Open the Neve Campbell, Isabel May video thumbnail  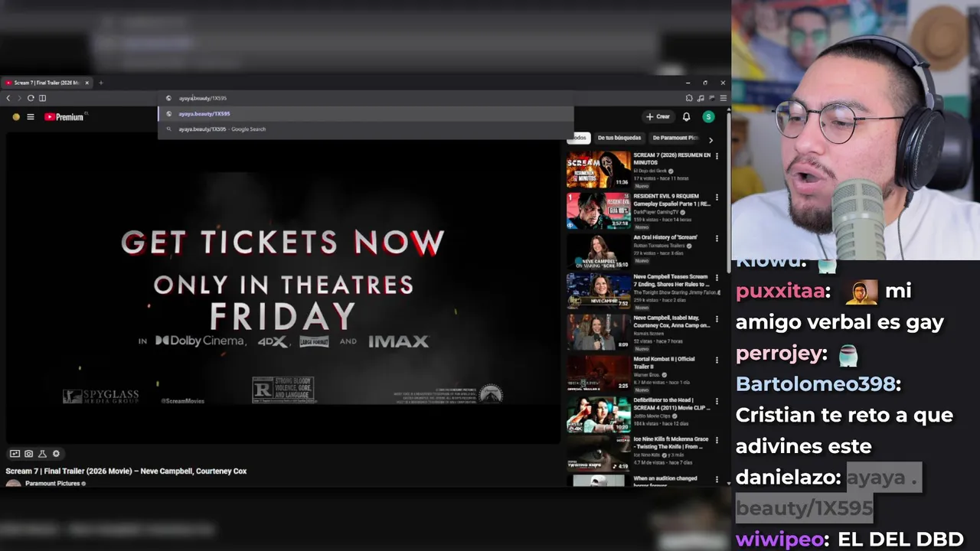click(x=599, y=332)
